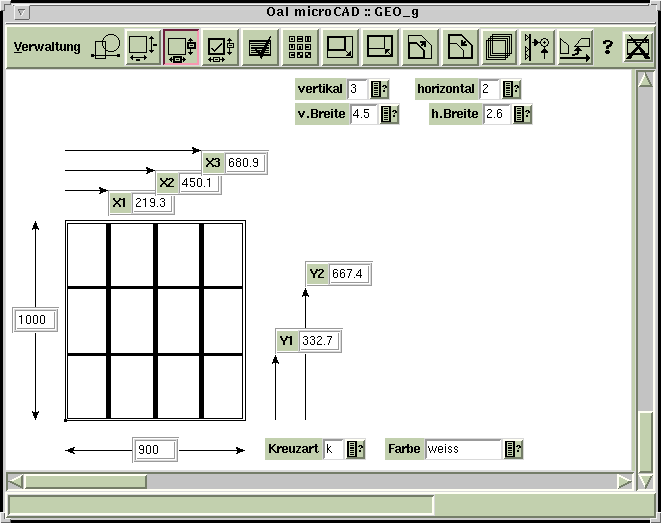Click the Y1 label button
The image size is (661, 523).
286,341
